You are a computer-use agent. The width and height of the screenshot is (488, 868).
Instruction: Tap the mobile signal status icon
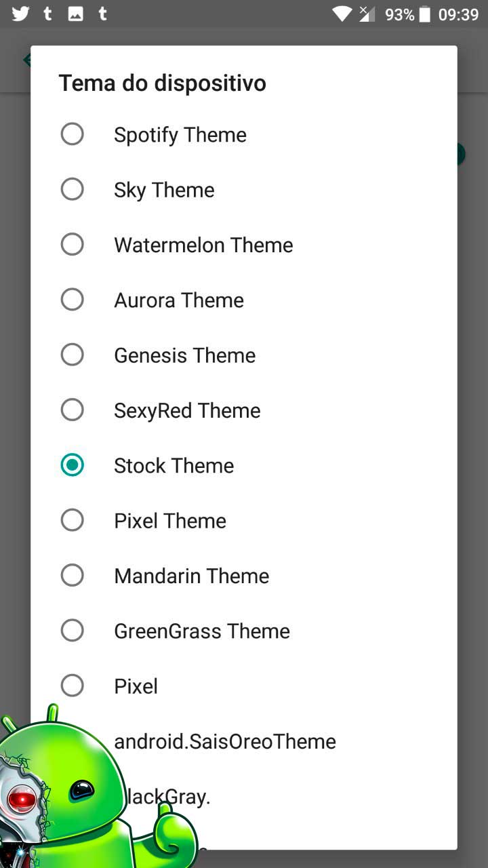[367, 14]
